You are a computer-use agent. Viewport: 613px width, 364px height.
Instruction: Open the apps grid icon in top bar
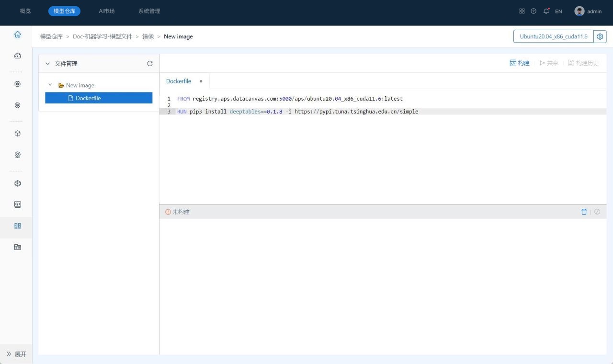point(522,11)
